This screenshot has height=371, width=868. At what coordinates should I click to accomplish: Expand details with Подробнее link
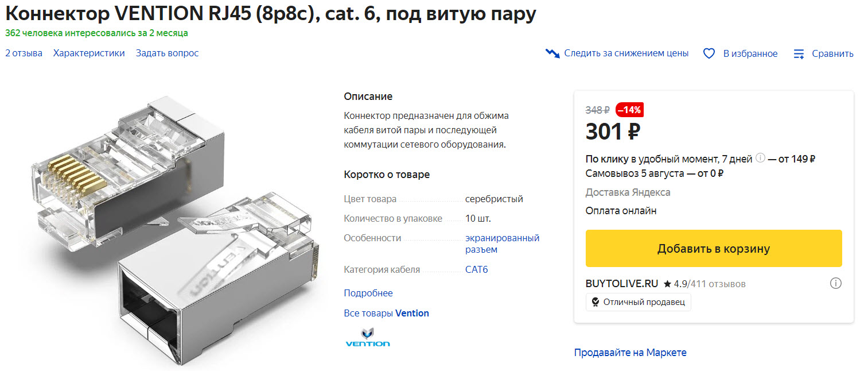368,293
